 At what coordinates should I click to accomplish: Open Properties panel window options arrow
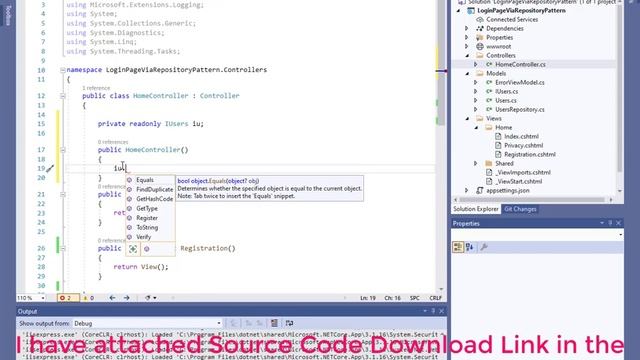tap(602, 223)
